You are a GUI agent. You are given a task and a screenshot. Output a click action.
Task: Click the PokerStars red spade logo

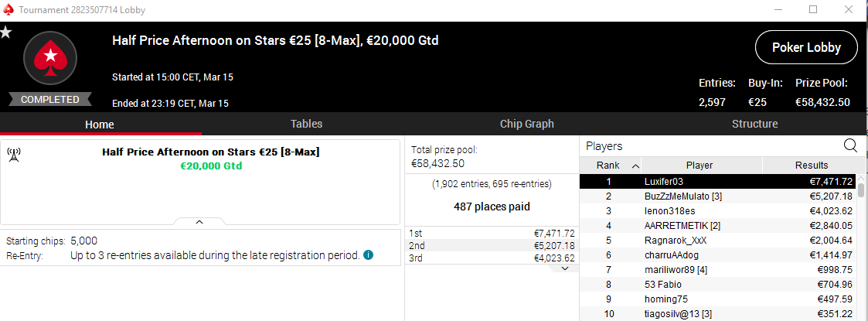pos(50,57)
